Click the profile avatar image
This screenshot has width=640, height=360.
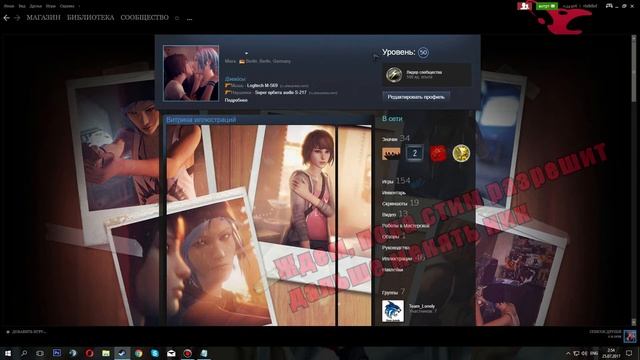[x=191, y=73]
